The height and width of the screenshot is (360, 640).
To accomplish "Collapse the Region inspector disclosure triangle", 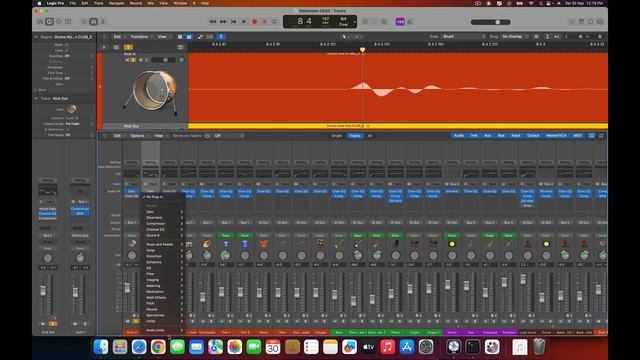I will tap(36, 37).
